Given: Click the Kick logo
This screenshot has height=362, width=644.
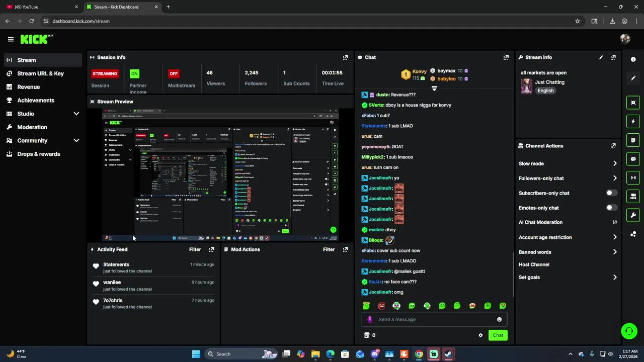Looking at the screenshot, I should [x=36, y=39].
